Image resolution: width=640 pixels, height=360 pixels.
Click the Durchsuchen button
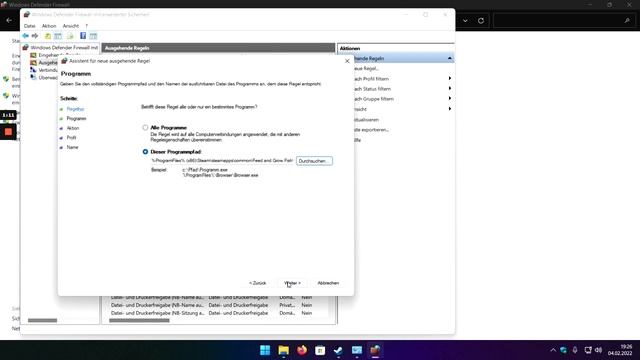click(314, 161)
